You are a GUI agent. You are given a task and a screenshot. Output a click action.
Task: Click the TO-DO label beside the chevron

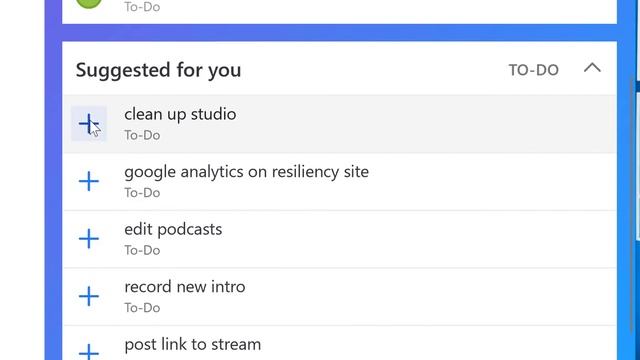click(533, 70)
